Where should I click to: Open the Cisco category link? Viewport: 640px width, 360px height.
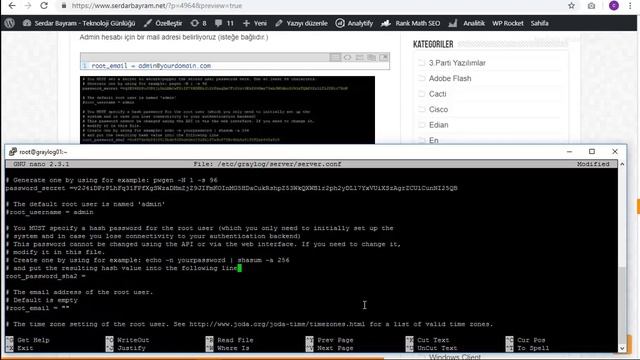[438, 109]
